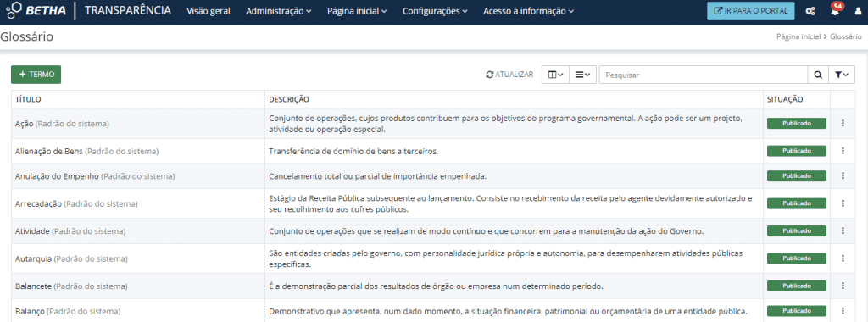Open the settings gears icon
868x322 pixels.
coord(810,11)
